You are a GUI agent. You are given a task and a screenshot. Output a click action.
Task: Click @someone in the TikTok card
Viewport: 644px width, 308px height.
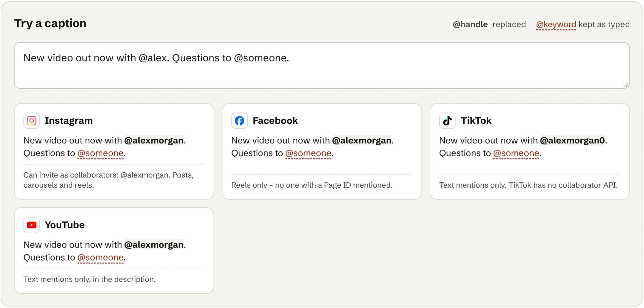[516, 153]
